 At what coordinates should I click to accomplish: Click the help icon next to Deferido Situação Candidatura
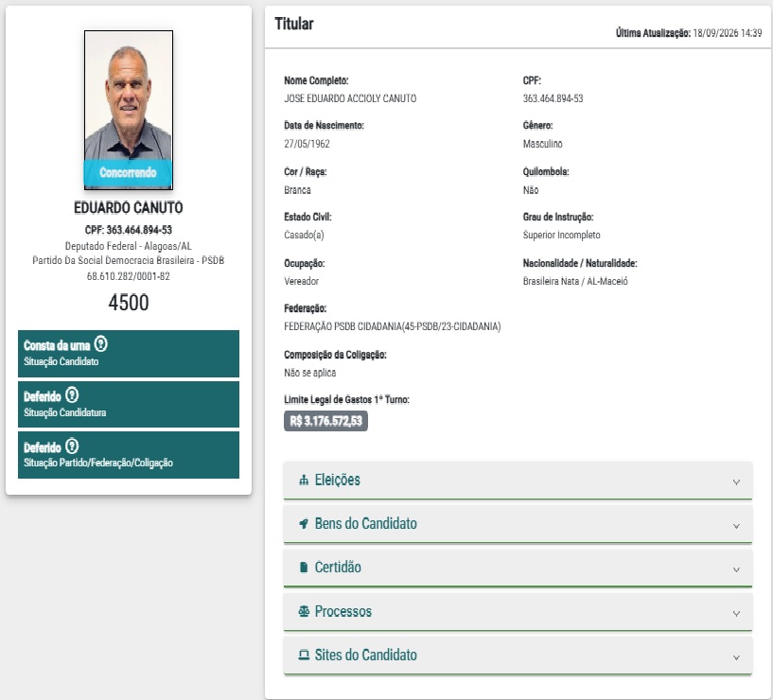72,394
